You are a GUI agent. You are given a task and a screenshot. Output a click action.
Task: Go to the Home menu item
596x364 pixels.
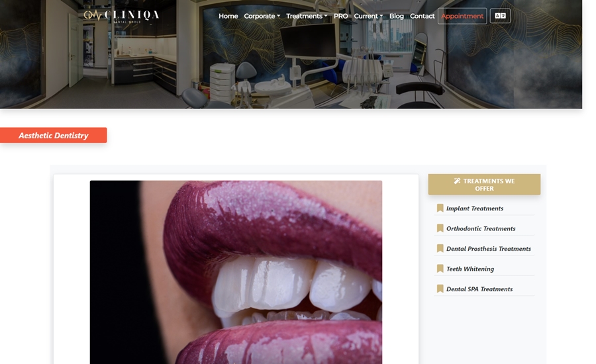click(228, 16)
